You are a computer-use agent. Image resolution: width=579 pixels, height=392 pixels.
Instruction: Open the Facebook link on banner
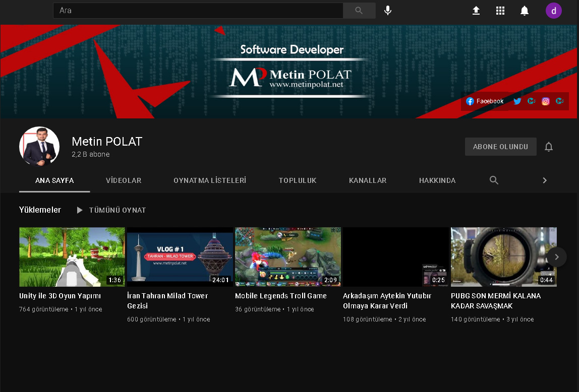click(485, 101)
